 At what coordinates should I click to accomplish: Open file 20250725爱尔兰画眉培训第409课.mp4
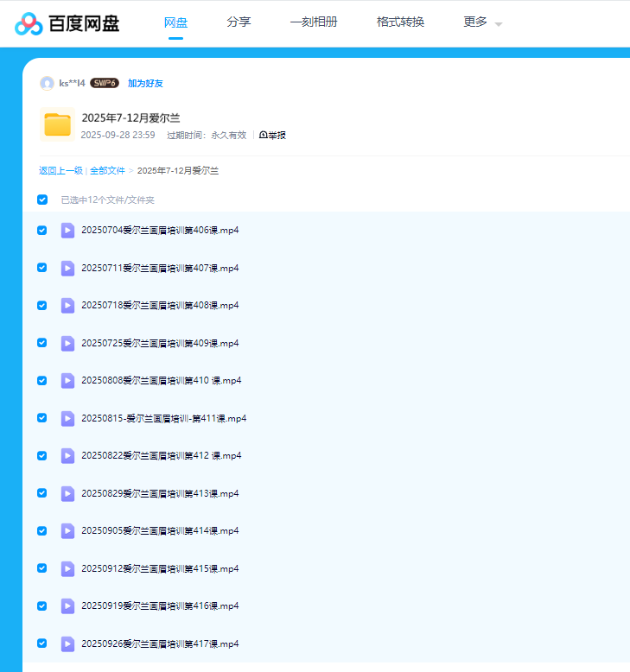click(160, 343)
